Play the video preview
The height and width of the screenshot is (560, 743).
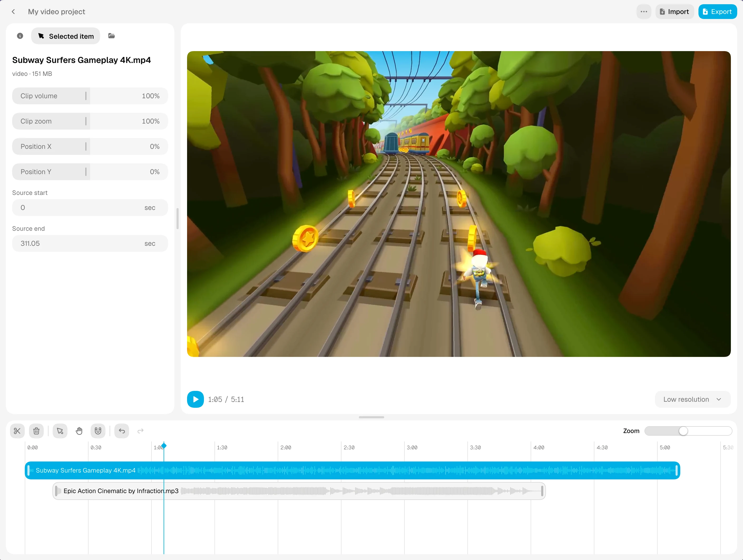tap(195, 400)
